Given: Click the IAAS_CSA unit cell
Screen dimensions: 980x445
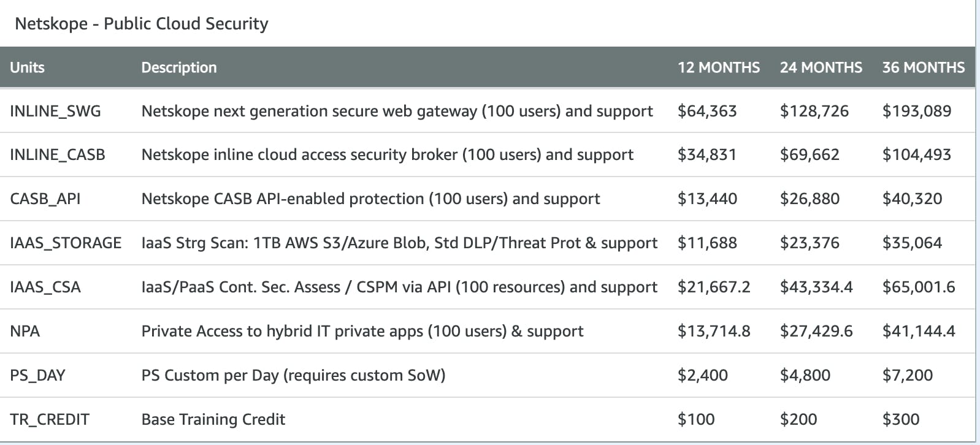Looking at the screenshot, I should tap(45, 287).
